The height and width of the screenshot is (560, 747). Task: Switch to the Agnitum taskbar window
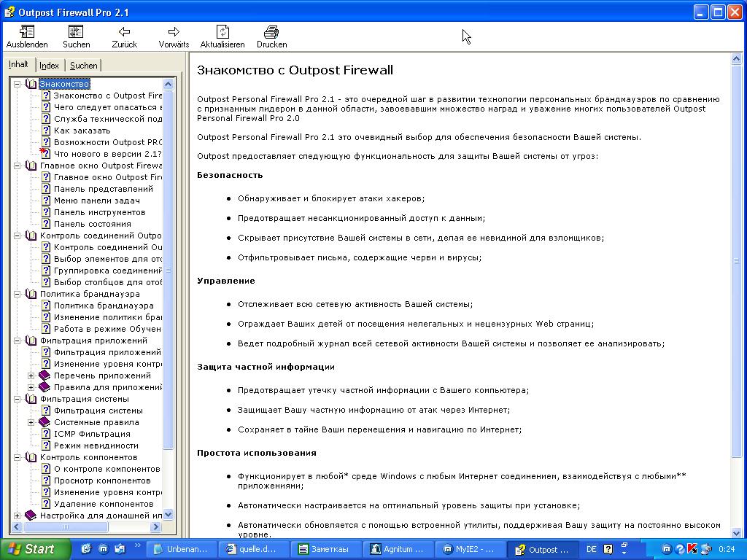(398, 550)
